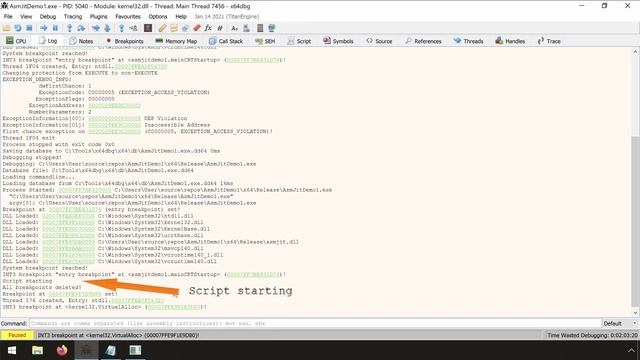View the Threads tab

click(x=469, y=41)
